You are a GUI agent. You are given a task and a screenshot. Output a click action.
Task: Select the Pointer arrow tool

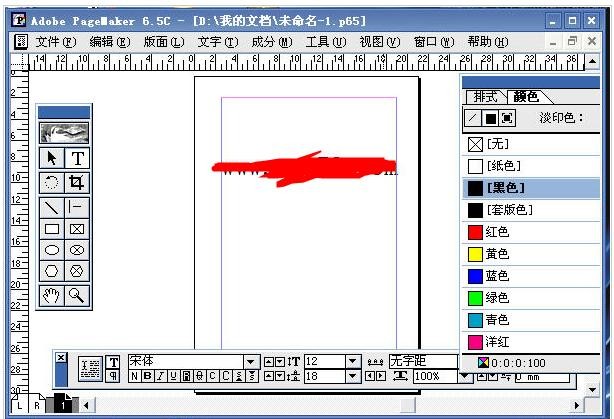(x=52, y=159)
